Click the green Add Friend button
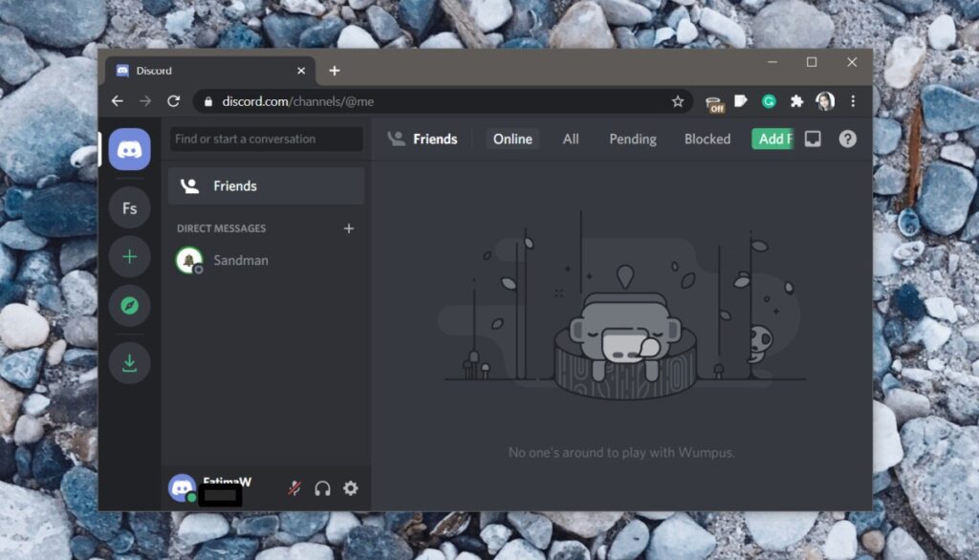This screenshot has width=979, height=560. click(x=772, y=139)
